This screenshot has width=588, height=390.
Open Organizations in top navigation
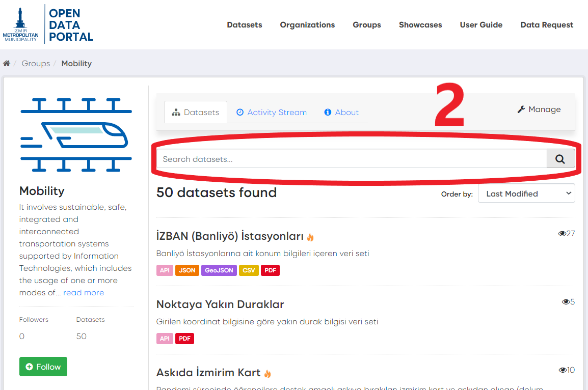(x=307, y=25)
